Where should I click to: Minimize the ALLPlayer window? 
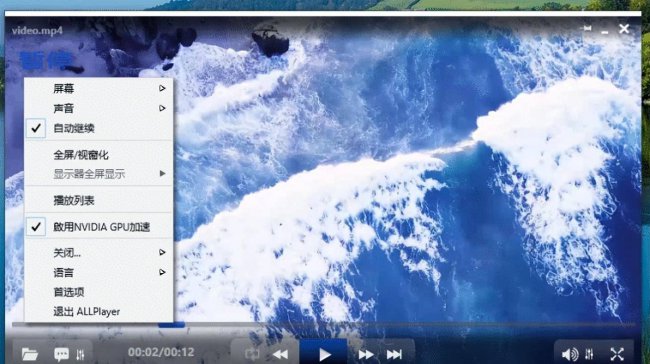pos(605,32)
